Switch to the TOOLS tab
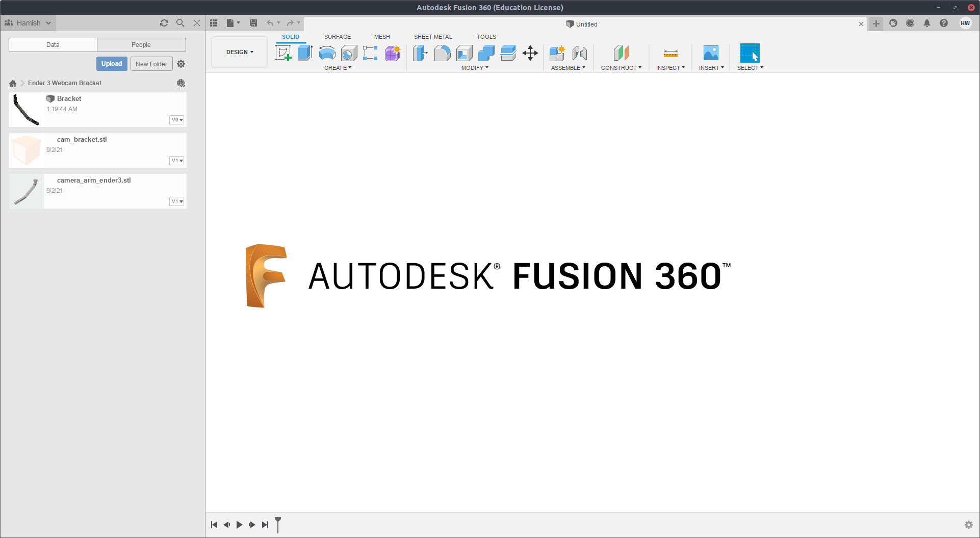The width and height of the screenshot is (980, 538). click(486, 37)
